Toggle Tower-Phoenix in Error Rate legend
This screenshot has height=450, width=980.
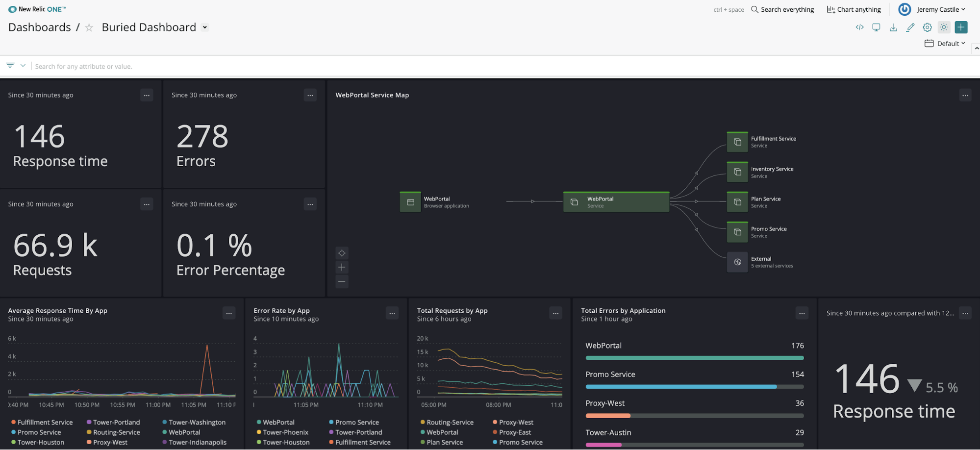[282, 432]
